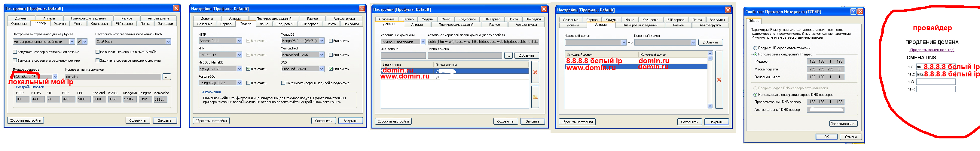Click folder icon button below domain delete button

535,97
